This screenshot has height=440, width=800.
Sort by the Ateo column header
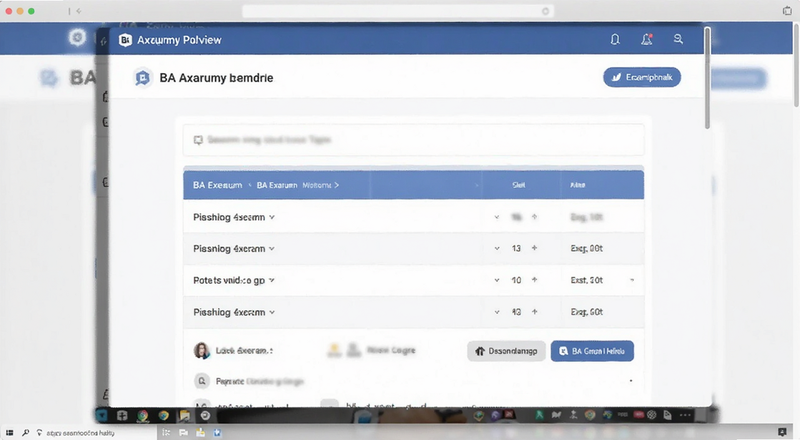point(578,185)
